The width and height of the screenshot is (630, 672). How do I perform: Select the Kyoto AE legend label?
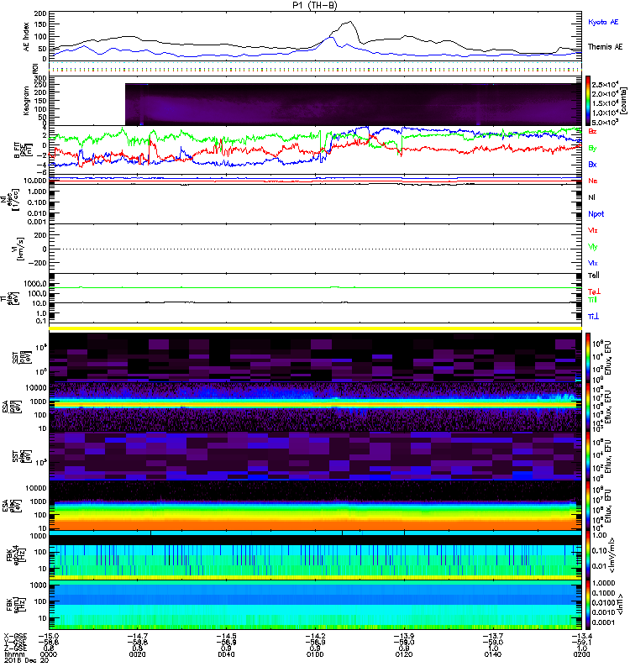tap(603, 22)
